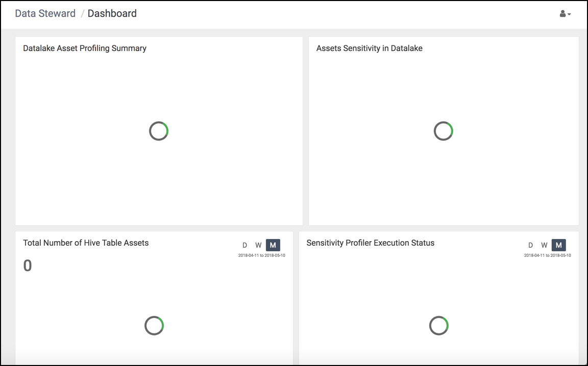Select D range for Hive Table Assets
Image resolution: width=588 pixels, height=366 pixels.
(244, 245)
